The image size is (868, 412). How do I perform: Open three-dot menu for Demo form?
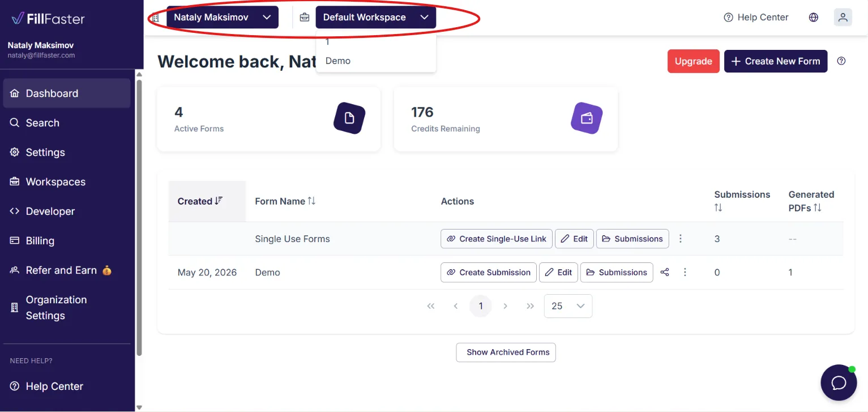tap(685, 272)
